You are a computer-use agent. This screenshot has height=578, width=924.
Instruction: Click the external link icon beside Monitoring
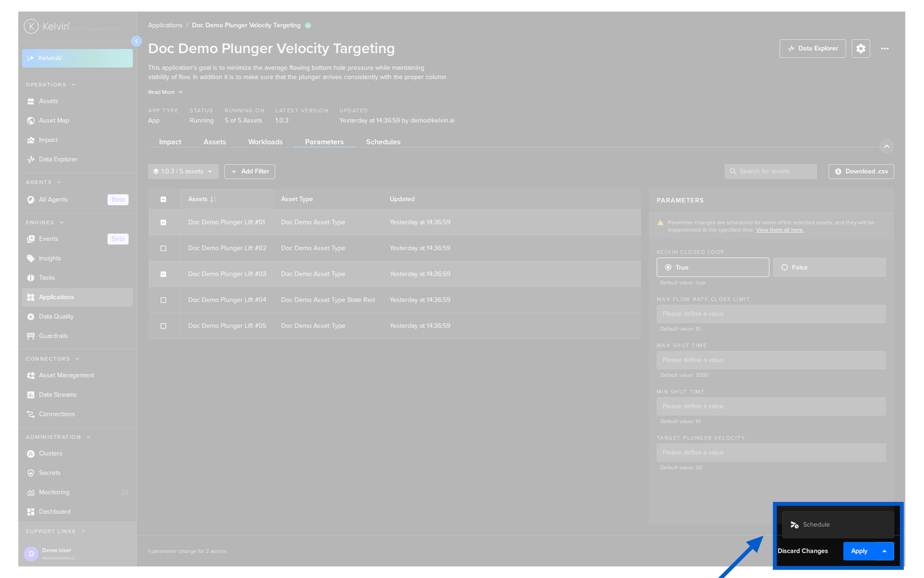coord(125,492)
